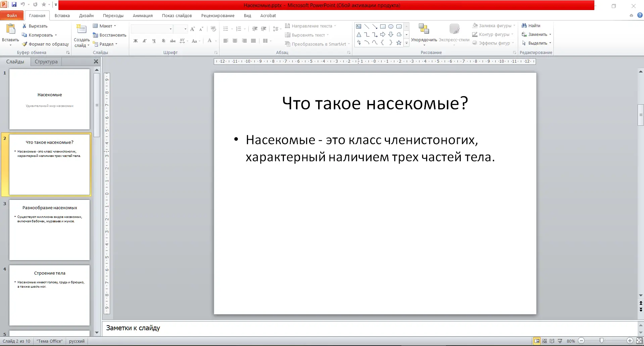Switch to slide sorter view in status bar
The height and width of the screenshot is (346, 644).
(545, 341)
